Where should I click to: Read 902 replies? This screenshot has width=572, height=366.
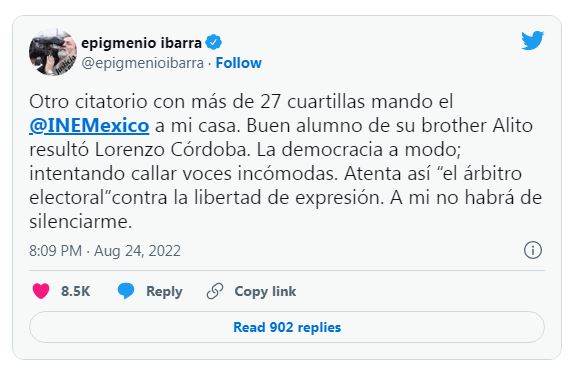tap(287, 327)
